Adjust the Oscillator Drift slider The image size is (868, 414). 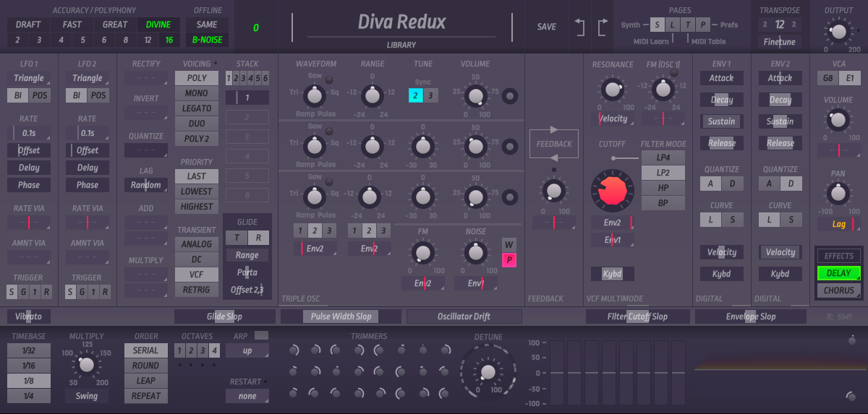click(464, 316)
